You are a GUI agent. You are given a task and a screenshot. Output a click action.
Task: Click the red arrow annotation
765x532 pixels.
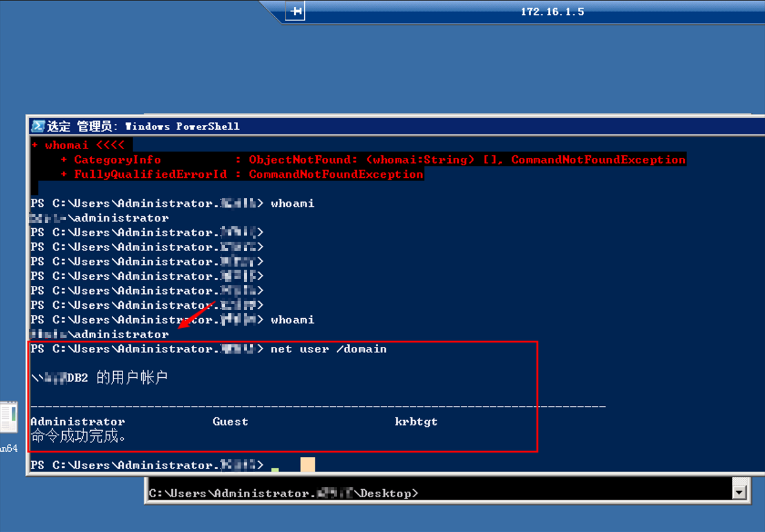point(197,316)
